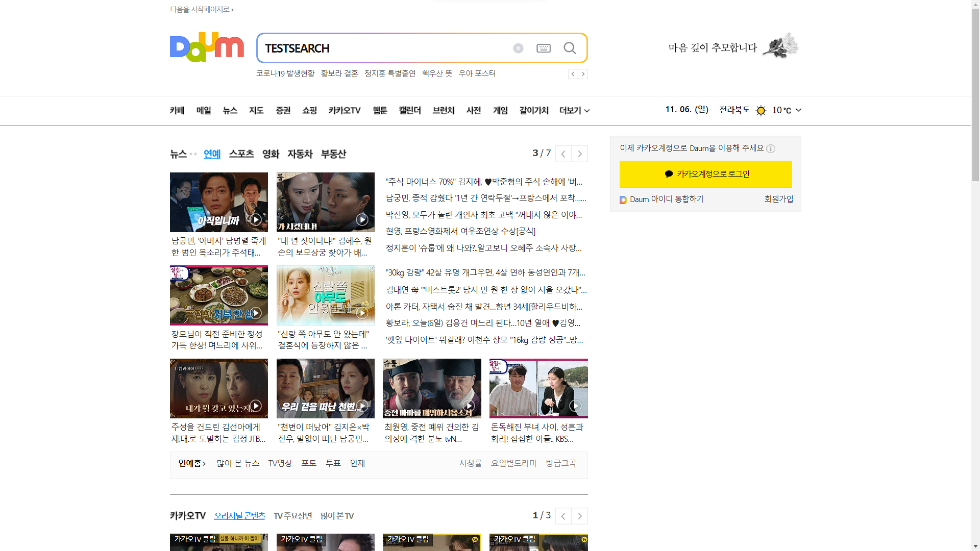Switch to the 스포츠 news tab
This screenshot has height=551, width=980.
pyautogui.click(x=241, y=154)
